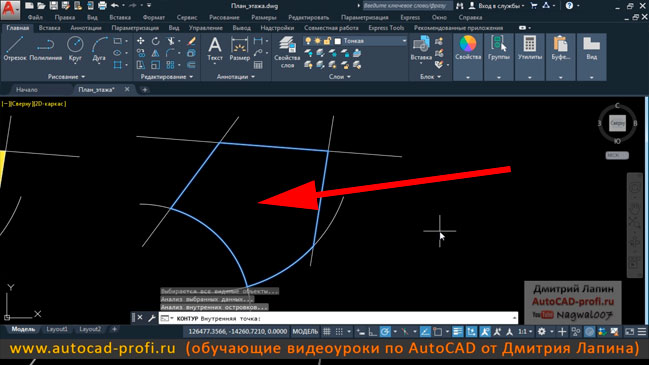Viewport: 649px width, 365px height.
Task: Open the Формат menu
Action: [x=153, y=17]
